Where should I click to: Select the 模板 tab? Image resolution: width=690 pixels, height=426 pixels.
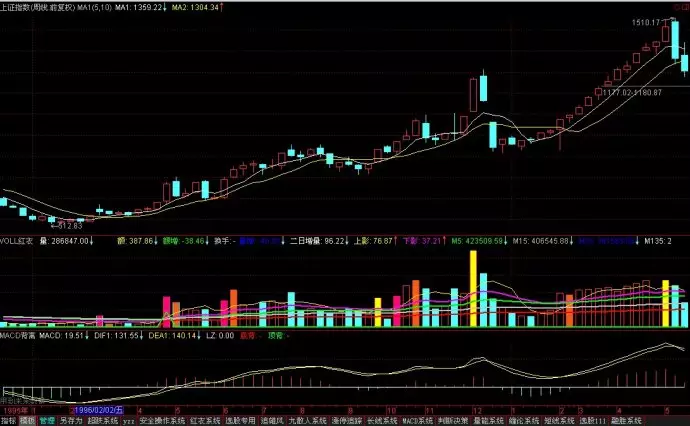pyautogui.click(x=27, y=421)
